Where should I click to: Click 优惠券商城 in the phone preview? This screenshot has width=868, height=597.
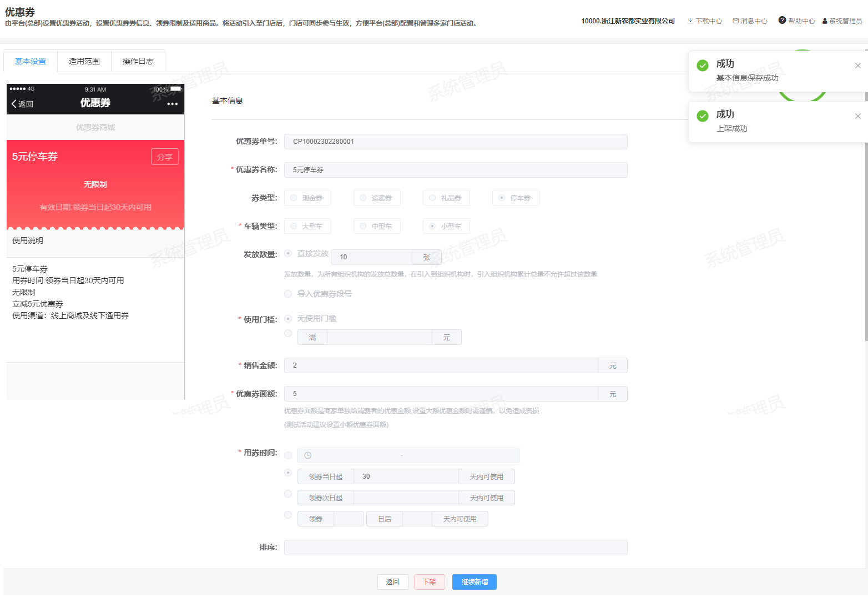pos(95,128)
